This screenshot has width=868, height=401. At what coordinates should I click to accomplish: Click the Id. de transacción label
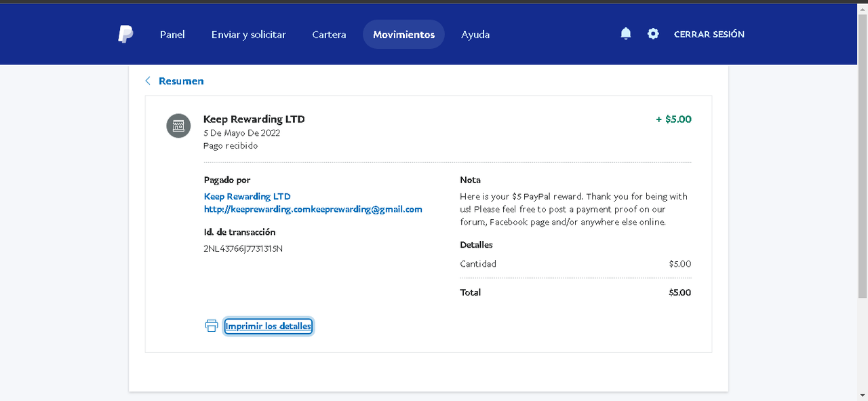(239, 232)
